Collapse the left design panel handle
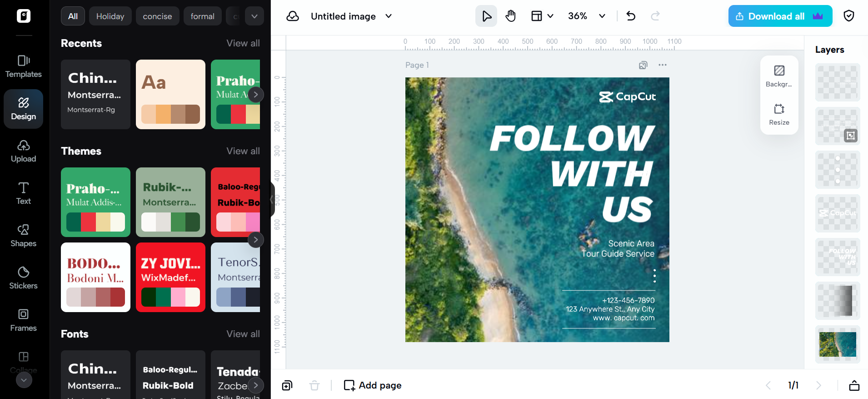 272,200
